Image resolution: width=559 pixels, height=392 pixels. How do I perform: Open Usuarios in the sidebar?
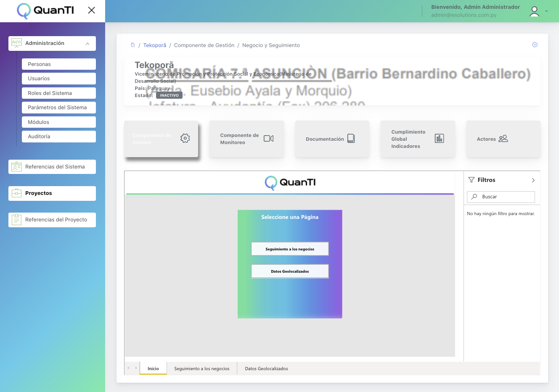[59, 79]
